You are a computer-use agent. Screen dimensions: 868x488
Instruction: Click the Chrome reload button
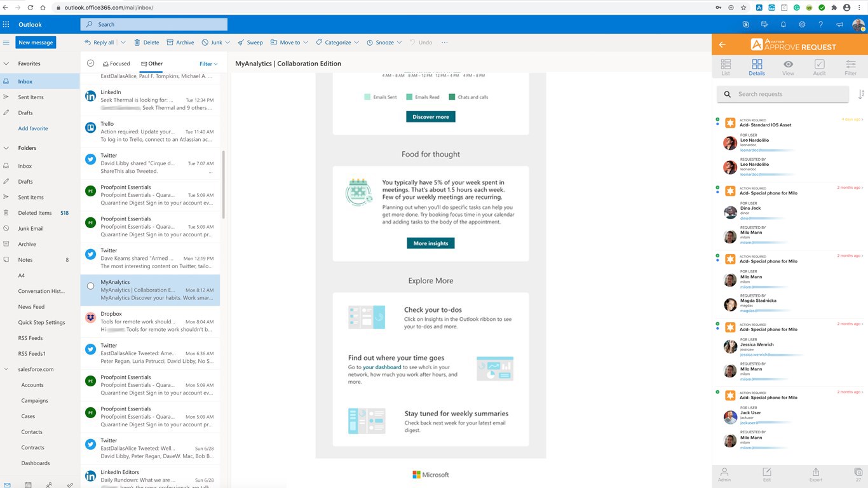pos(31,8)
